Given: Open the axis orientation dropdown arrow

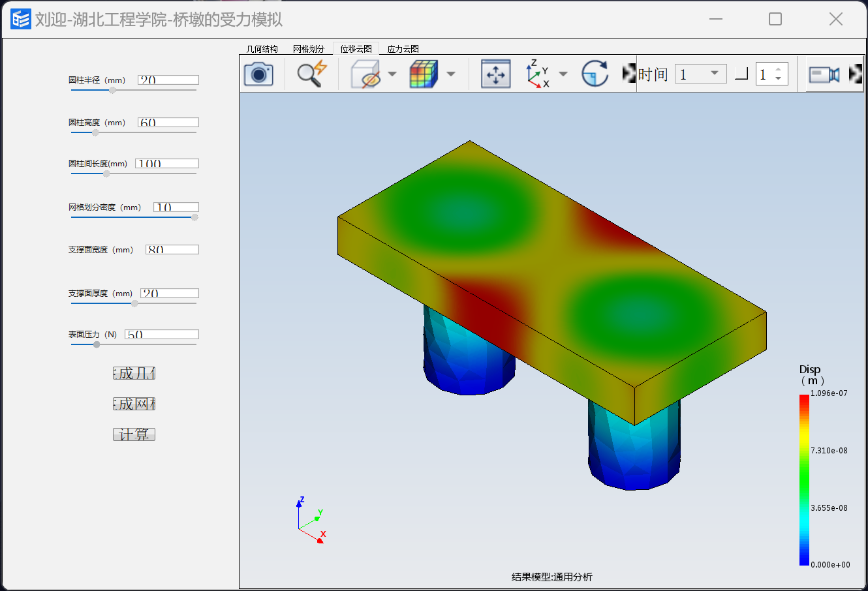Looking at the screenshot, I should pos(563,74).
